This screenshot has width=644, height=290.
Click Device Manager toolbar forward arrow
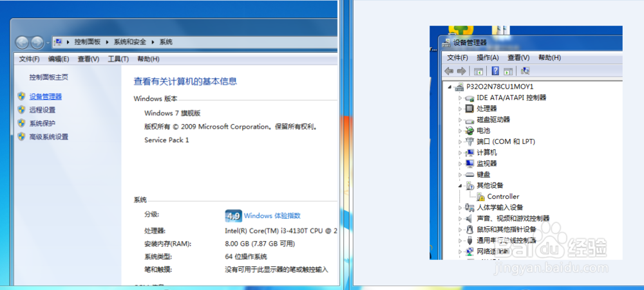[x=462, y=71]
